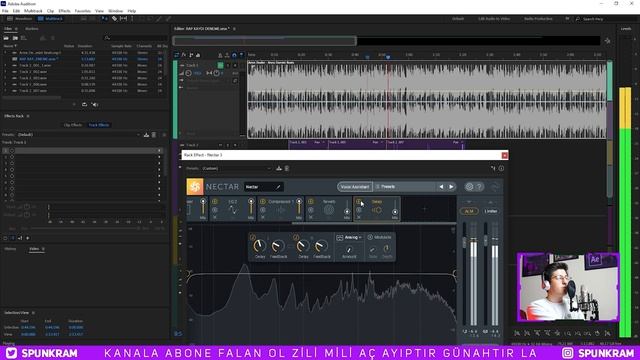The width and height of the screenshot is (640, 360).
Task: Go to next Nectar preset arrow
Action: pos(451,187)
